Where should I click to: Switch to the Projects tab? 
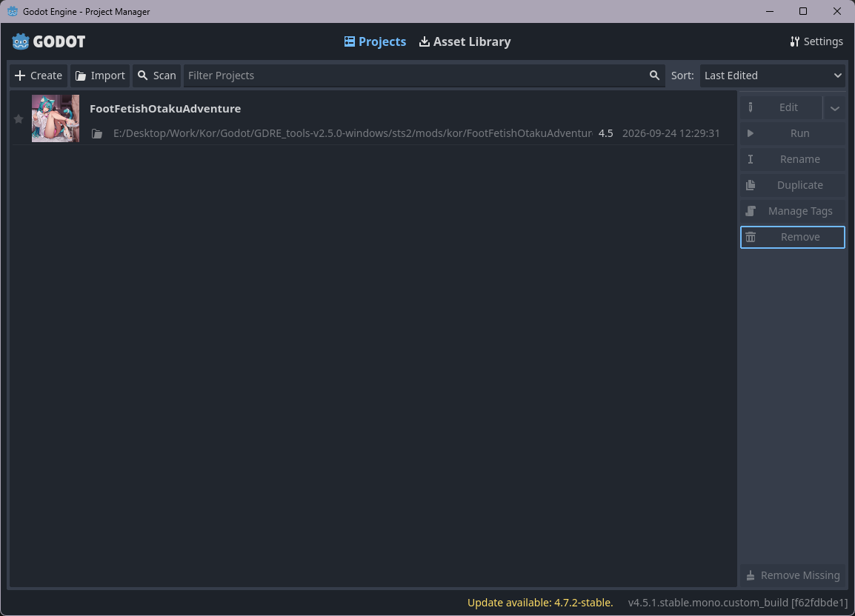click(x=375, y=41)
